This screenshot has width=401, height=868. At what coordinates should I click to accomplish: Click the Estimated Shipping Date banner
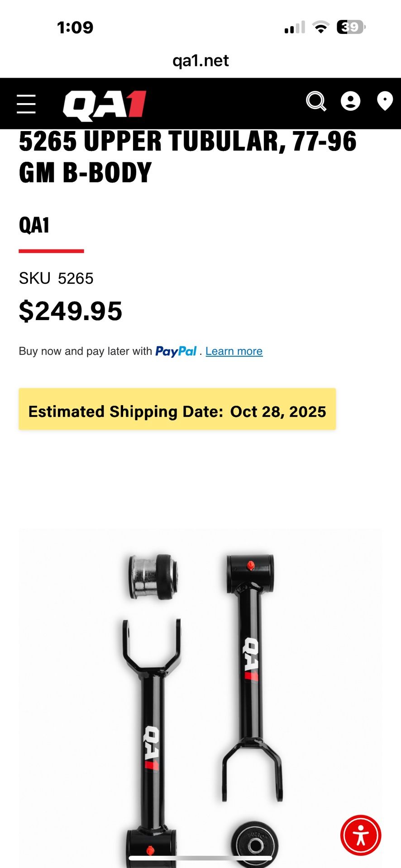(x=177, y=409)
